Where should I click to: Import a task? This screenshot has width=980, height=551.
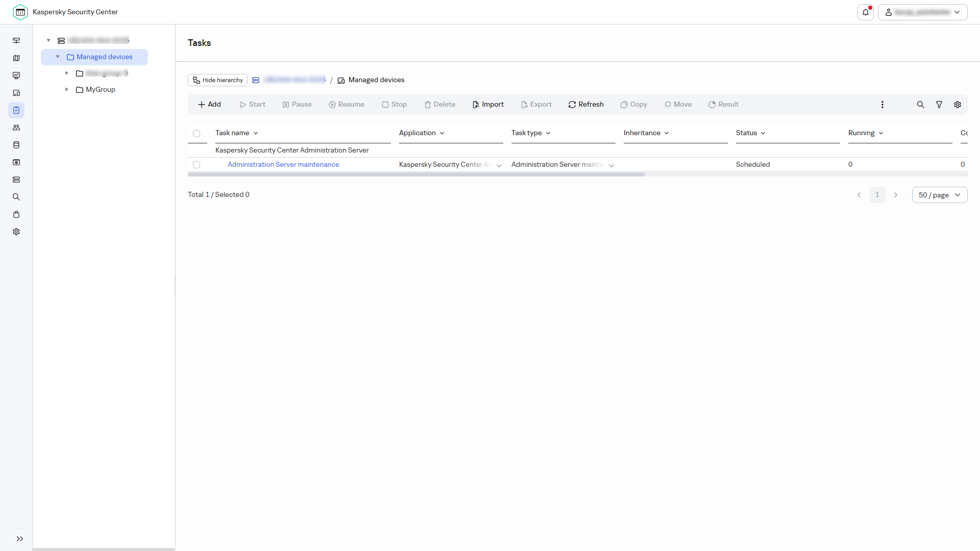[488, 105]
